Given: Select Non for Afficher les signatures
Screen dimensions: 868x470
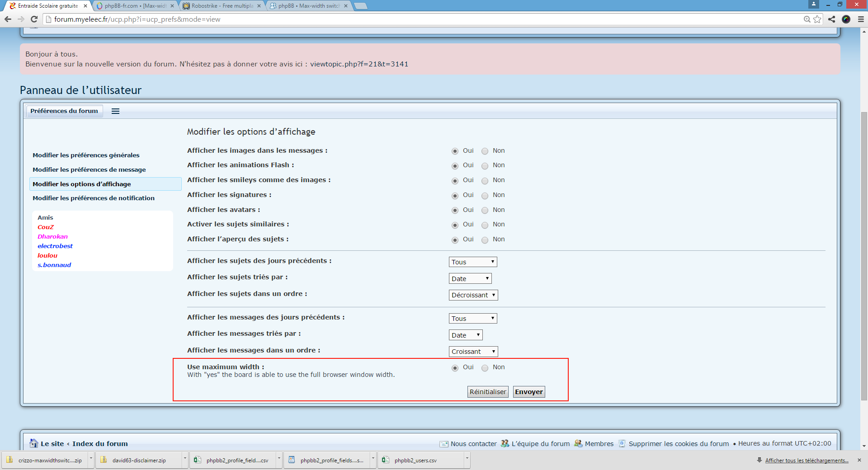Looking at the screenshot, I should click(x=485, y=196).
